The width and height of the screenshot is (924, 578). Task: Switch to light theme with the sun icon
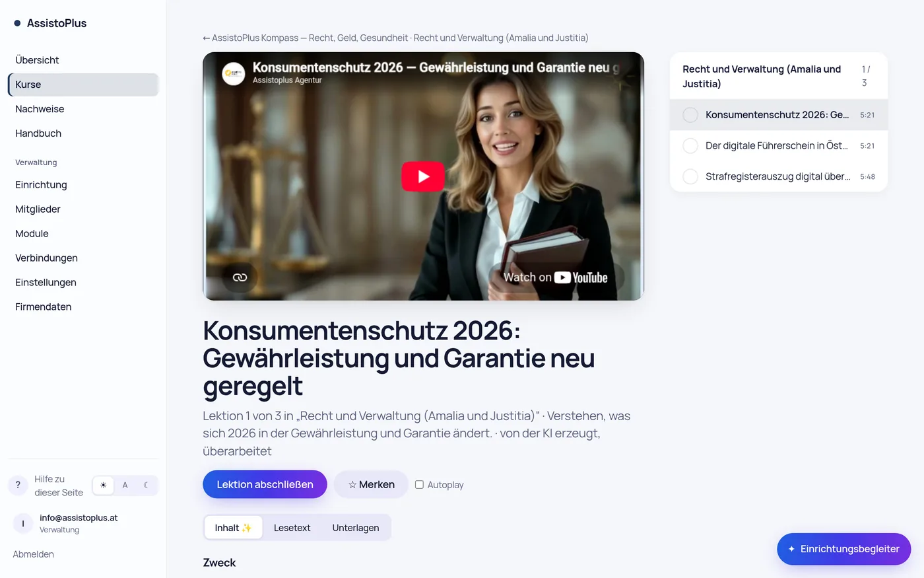click(x=103, y=486)
